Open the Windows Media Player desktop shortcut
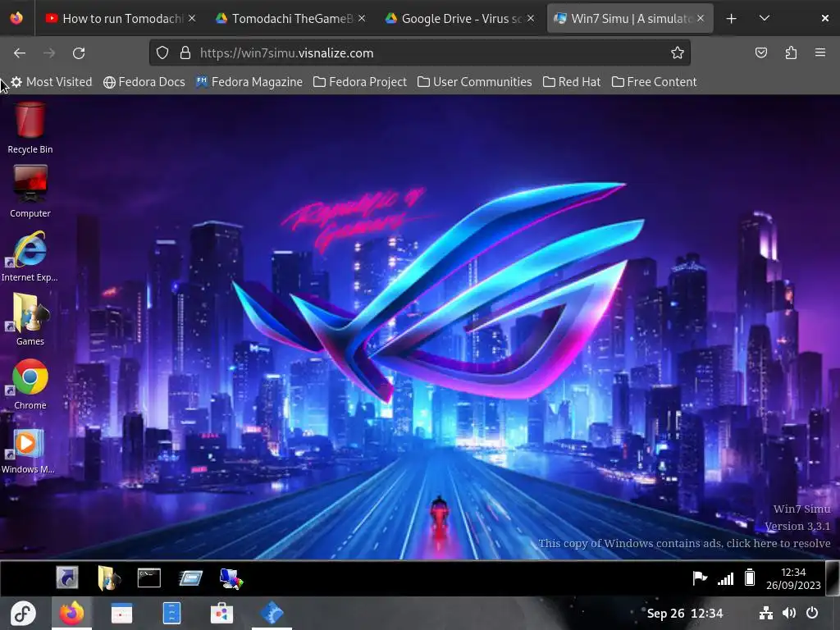 29,451
